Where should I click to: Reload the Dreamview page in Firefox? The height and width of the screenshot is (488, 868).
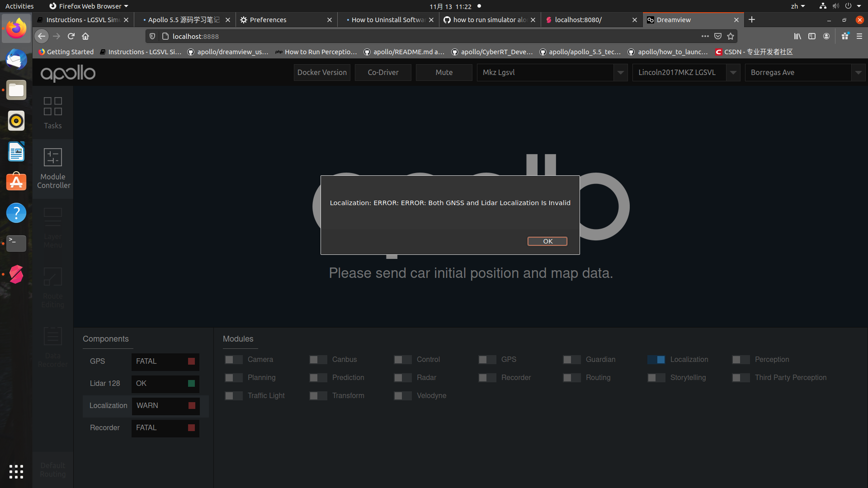click(x=71, y=36)
